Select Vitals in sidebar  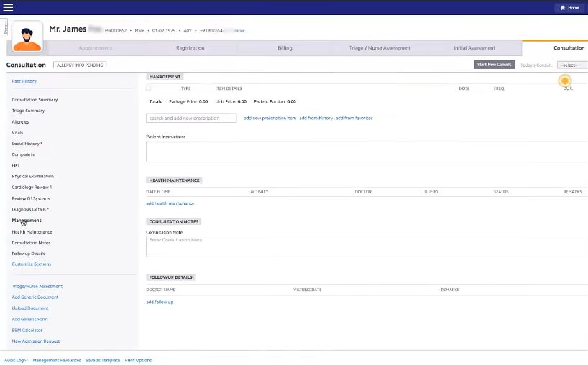coord(17,133)
